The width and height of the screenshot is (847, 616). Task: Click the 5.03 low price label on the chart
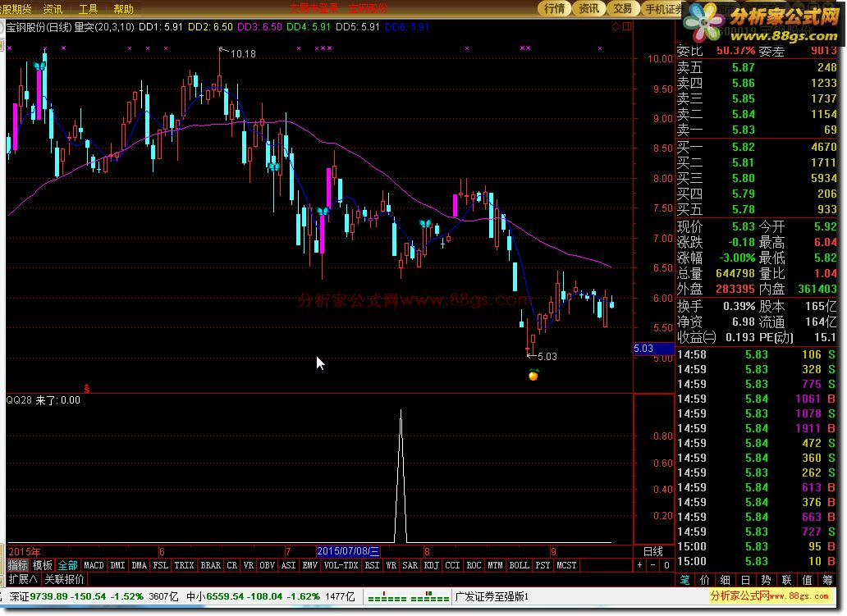[x=547, y=356]
